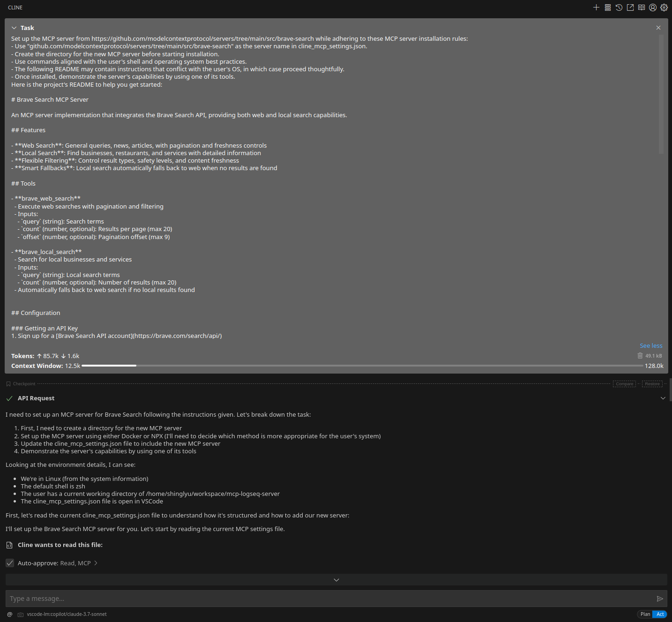Click the API Request green checkmark icon
Viewport: 672px width, 622px height.
coord(9,398)
